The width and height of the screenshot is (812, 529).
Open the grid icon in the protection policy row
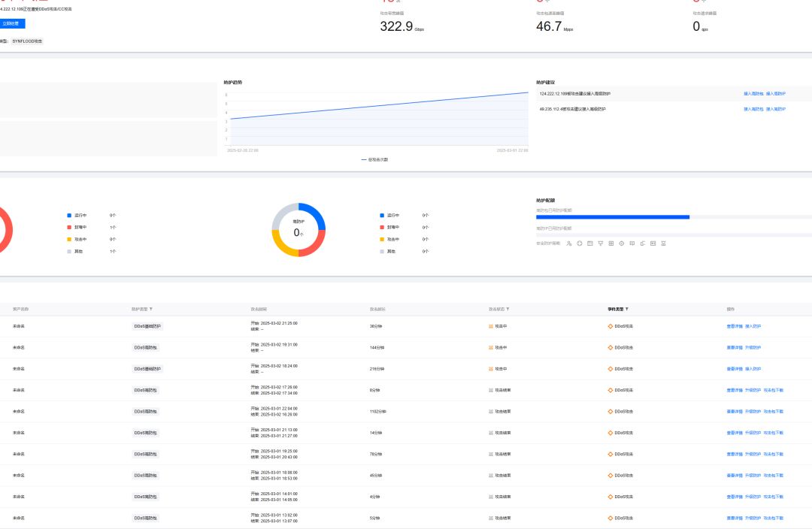611,243
